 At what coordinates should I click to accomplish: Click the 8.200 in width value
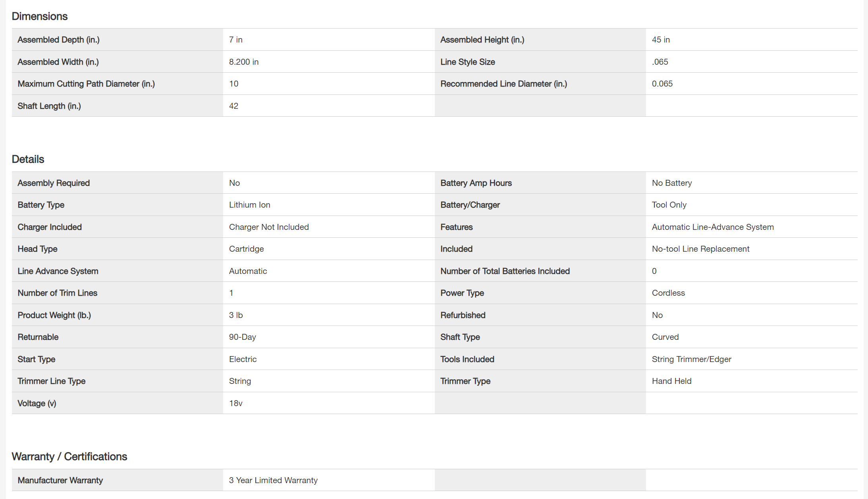pos(243,62)
